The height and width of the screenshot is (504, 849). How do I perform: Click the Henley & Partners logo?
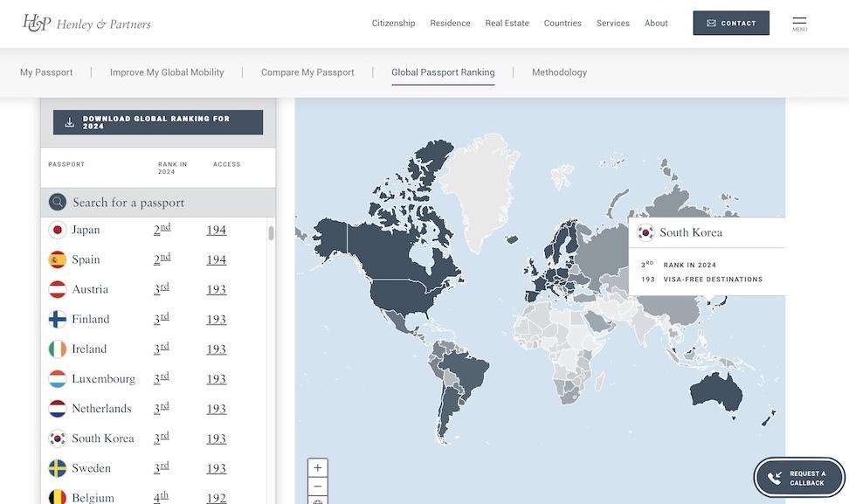(86, 24)
